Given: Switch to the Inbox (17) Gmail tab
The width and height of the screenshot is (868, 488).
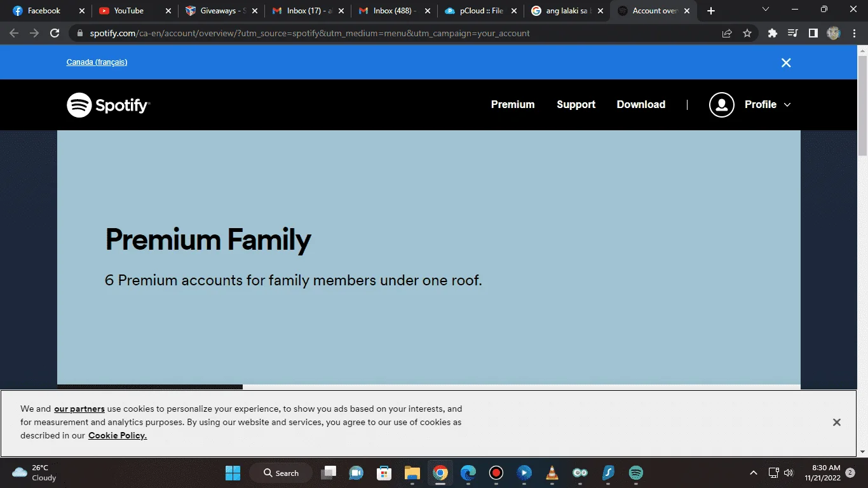Looking at the screenshot, I should 306,11.
